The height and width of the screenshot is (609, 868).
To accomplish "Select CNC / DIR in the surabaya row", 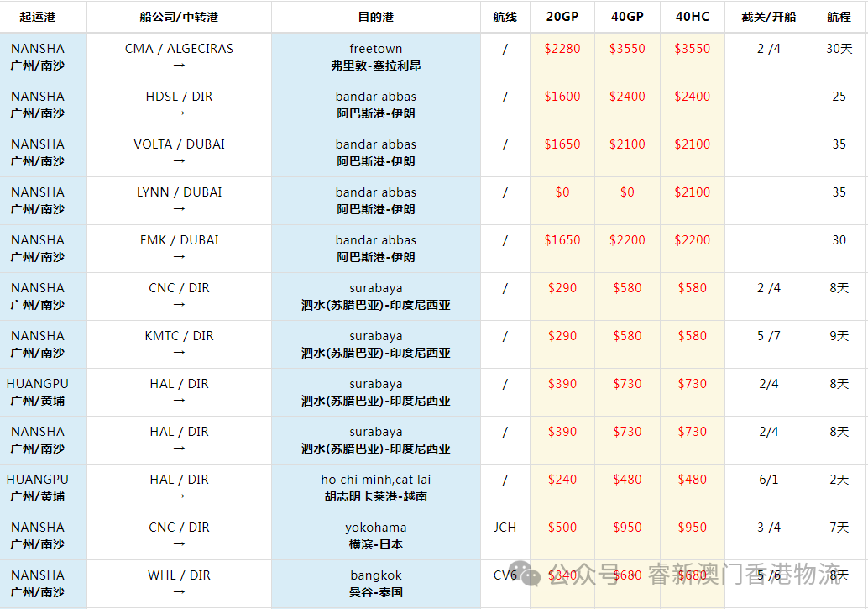I will pos(179,297).
